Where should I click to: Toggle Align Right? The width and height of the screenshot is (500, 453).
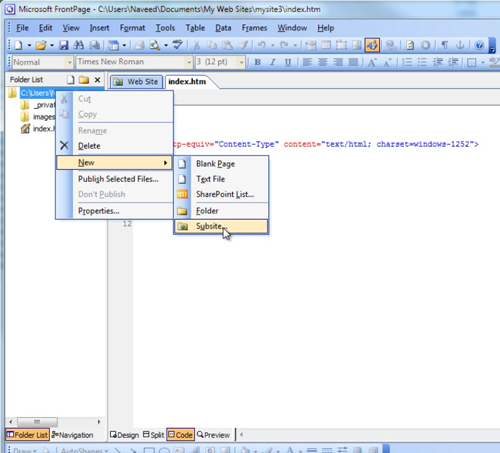click(x=338, y=62)
